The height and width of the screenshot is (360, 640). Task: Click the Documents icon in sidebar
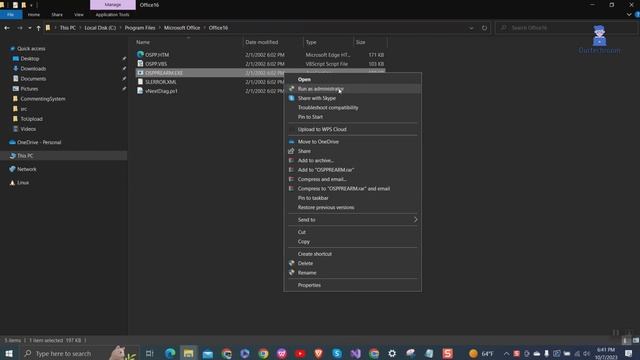pos(16,78)
